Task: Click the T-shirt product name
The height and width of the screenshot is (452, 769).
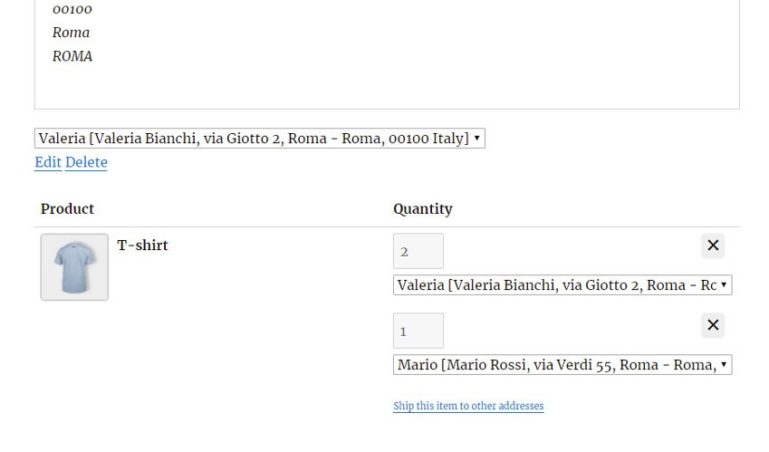Action: coord(143,245)
